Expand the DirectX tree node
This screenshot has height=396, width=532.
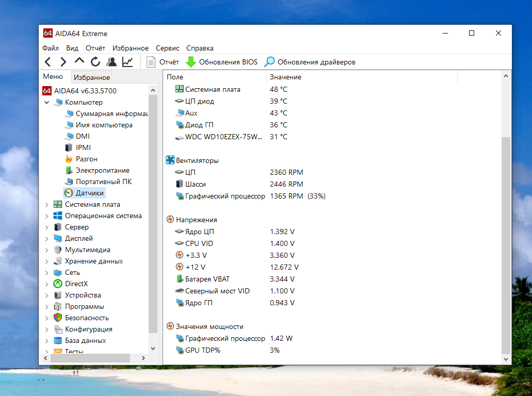point(47,284)
